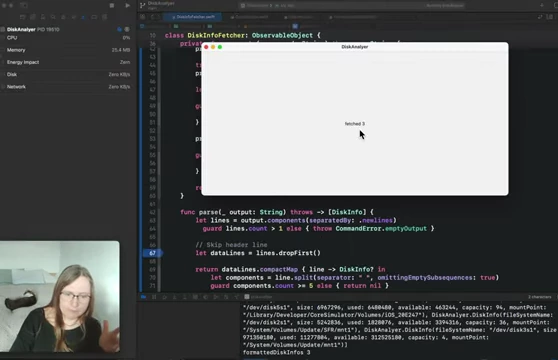Zoom the DiskAnalyer window with green button
558x360 pixels.
tap(220, 47)
